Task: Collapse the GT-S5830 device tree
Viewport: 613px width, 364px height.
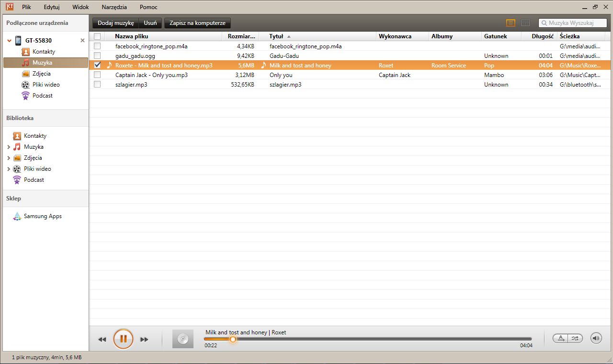Action: (x=9, y=41)
